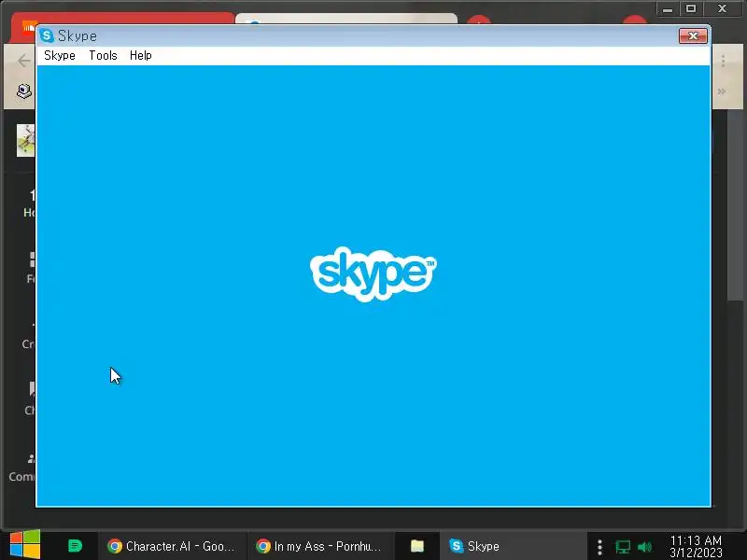Open the clock showing 11:13 AM

[x=696, y=546]
